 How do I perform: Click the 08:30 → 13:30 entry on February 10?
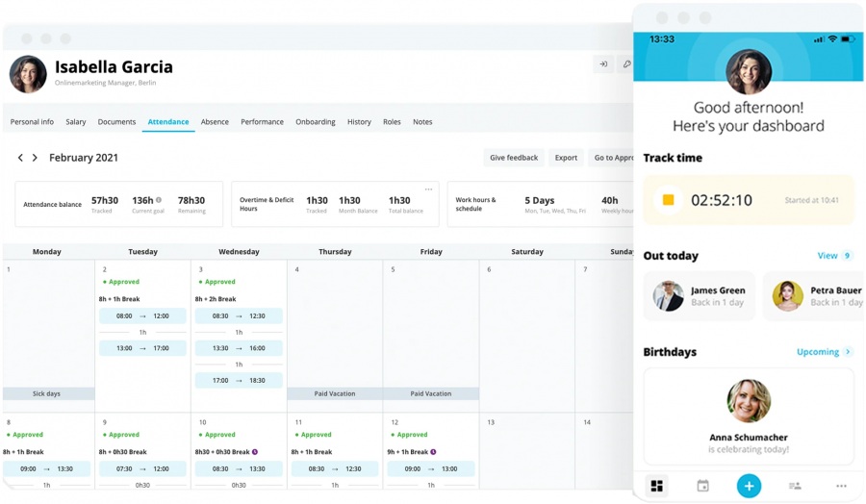(x=239, y=468)
